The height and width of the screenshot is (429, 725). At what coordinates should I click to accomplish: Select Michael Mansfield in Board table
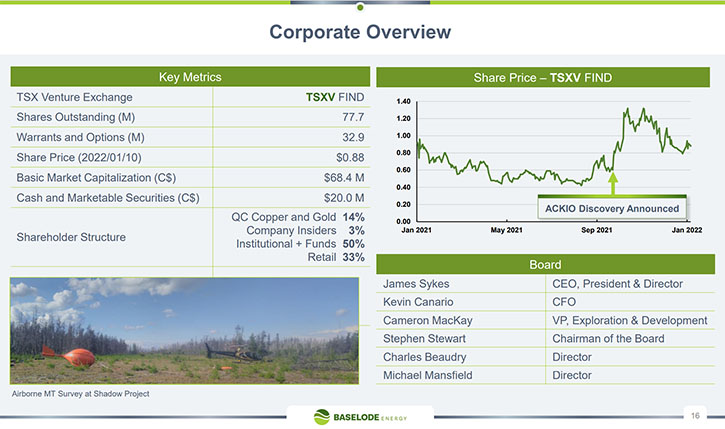428,375
